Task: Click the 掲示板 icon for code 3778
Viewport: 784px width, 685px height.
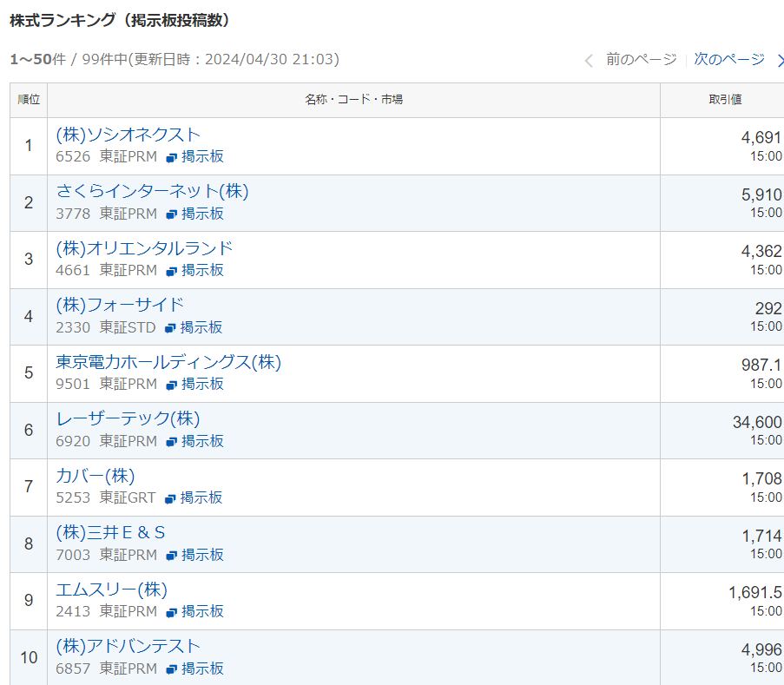Action: [172, 214]
